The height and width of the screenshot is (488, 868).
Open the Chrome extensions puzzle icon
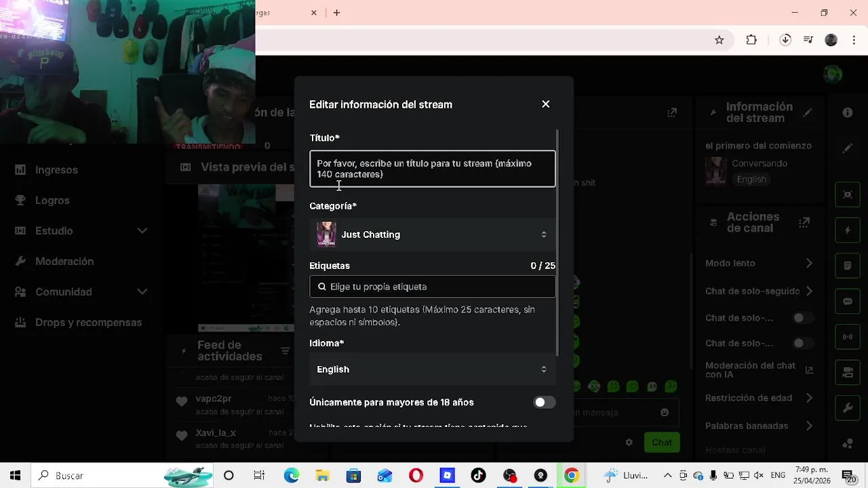(751, 40)
